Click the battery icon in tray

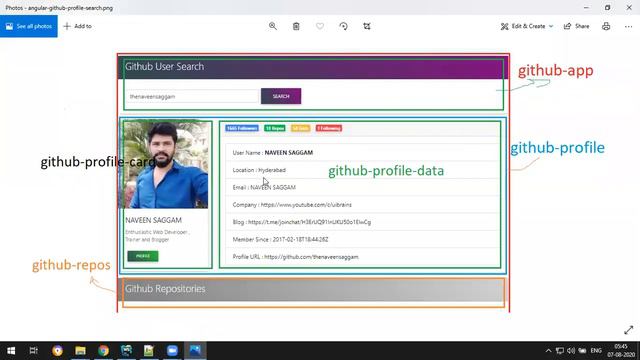point(582,351)
